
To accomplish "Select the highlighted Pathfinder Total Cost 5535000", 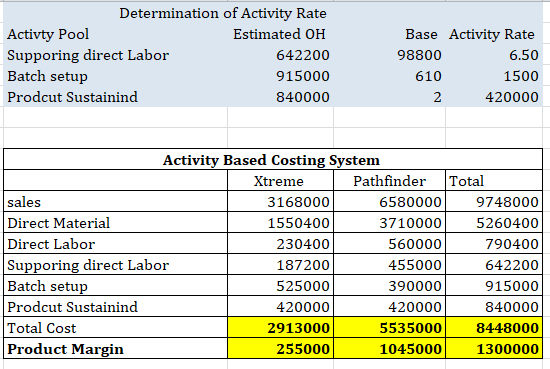I will coord(410,328).
